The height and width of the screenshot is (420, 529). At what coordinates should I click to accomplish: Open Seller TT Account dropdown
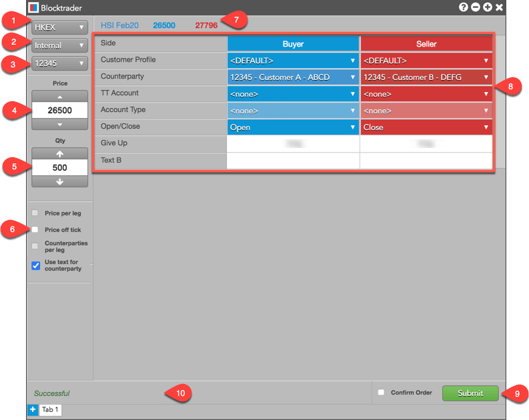pos(426,94)
